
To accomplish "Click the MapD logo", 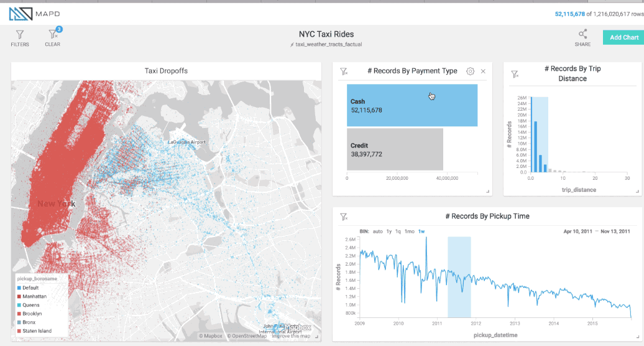I will (35, 14).
